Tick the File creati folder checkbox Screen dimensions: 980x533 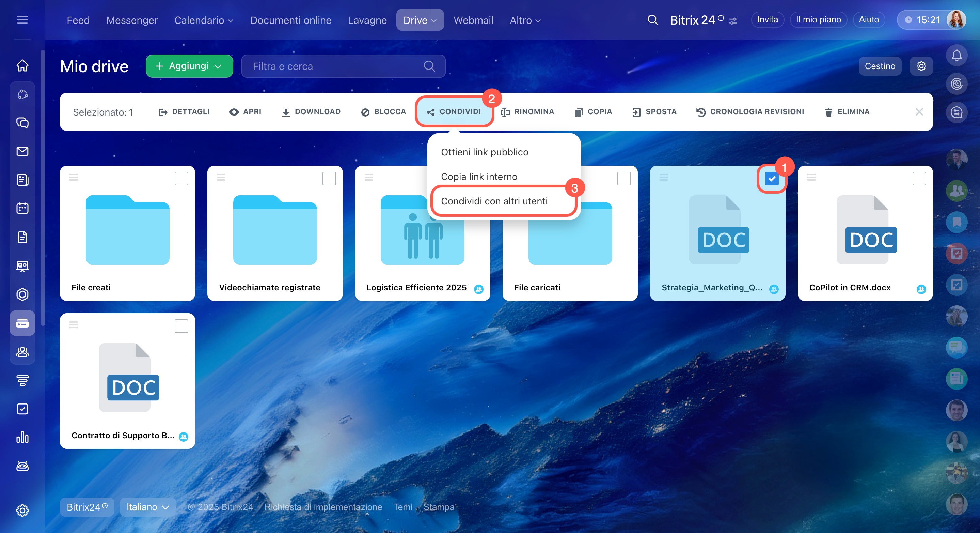(181, 179)
